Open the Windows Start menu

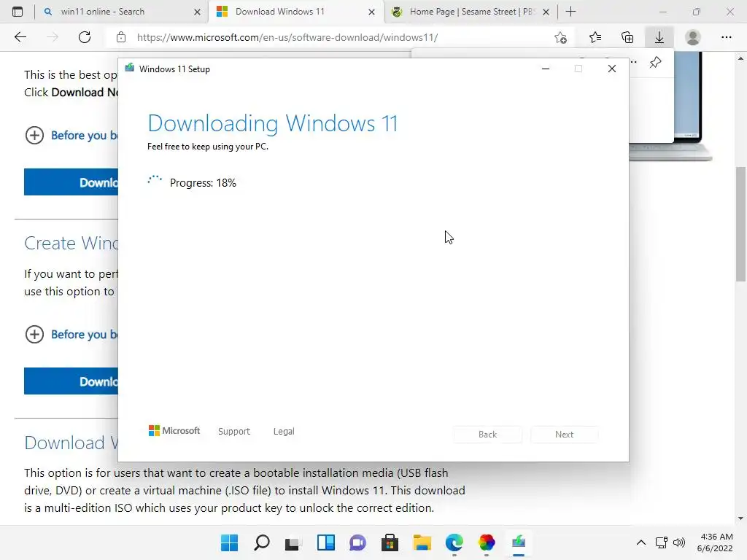point(230,542)
